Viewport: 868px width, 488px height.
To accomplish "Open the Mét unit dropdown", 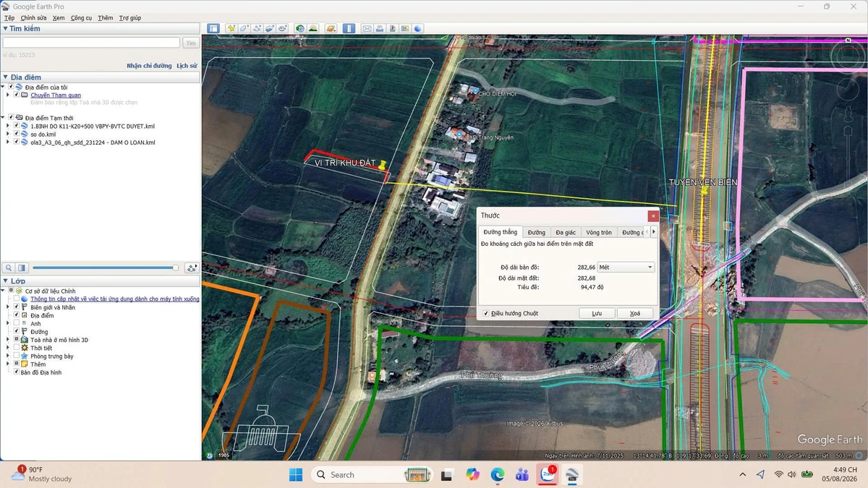I will (626, 267).
